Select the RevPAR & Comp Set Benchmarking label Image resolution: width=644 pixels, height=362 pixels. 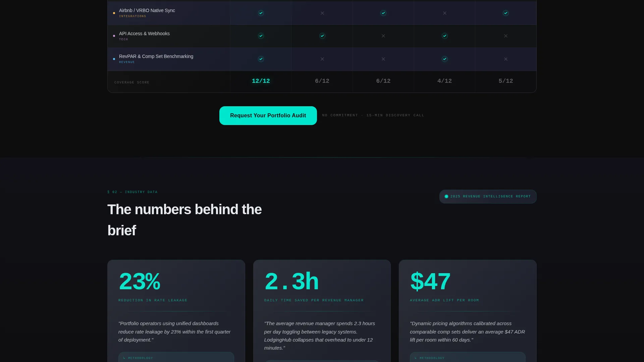click(x=156, y=56)
